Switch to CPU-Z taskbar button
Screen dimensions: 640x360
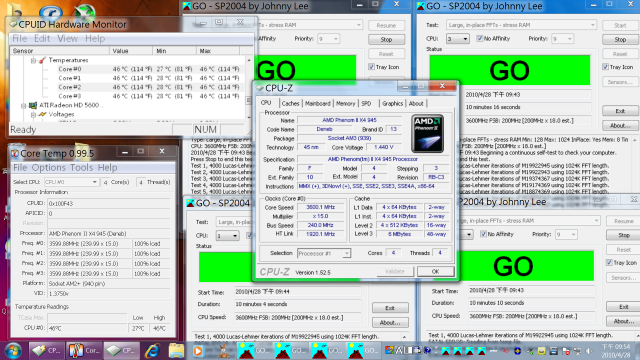[121, 351]
